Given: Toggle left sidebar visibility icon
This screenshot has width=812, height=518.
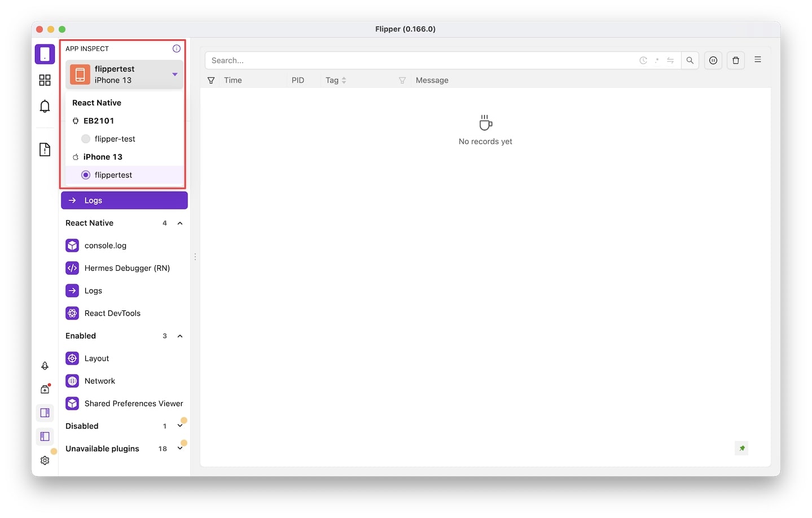Looking at the screenshot, I should pos(45,437).
